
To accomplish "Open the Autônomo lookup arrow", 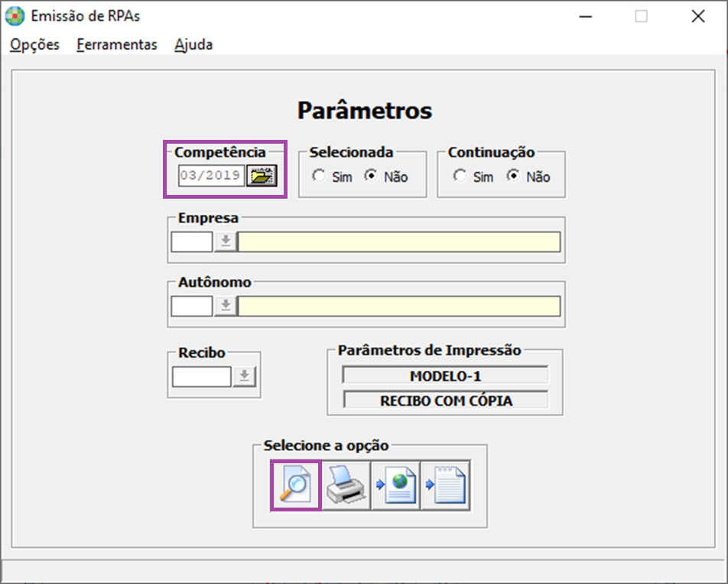I will coord(226,306).
